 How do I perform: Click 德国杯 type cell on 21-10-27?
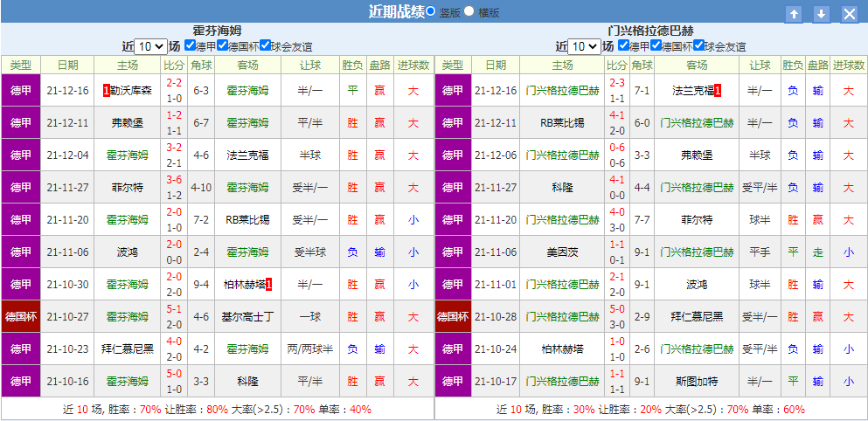pyautogui.click(x=21, y=317)
